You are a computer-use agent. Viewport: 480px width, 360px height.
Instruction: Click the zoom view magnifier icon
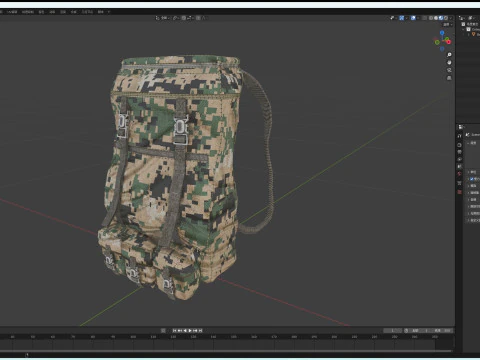pos(449,55)
